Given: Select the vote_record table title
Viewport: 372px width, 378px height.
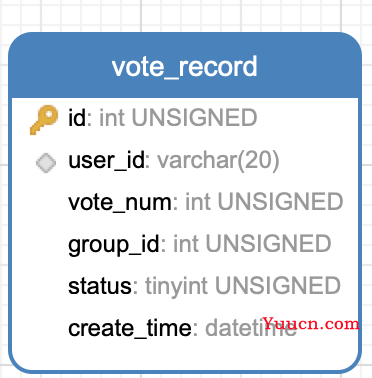Looking at the screenshot, I should click(185, 67).
